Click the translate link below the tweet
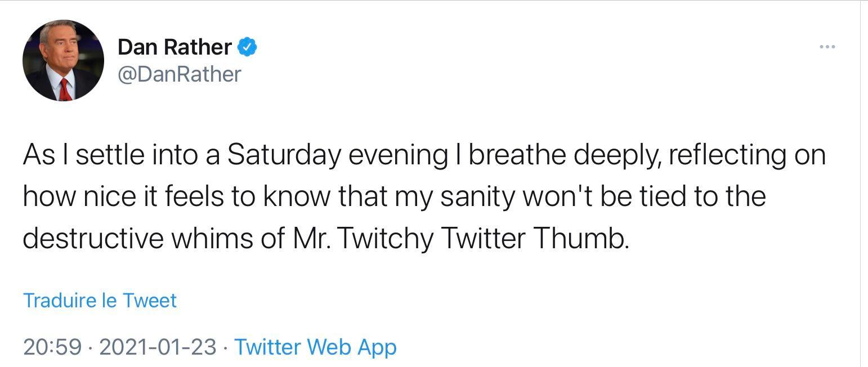 point(99,300)
